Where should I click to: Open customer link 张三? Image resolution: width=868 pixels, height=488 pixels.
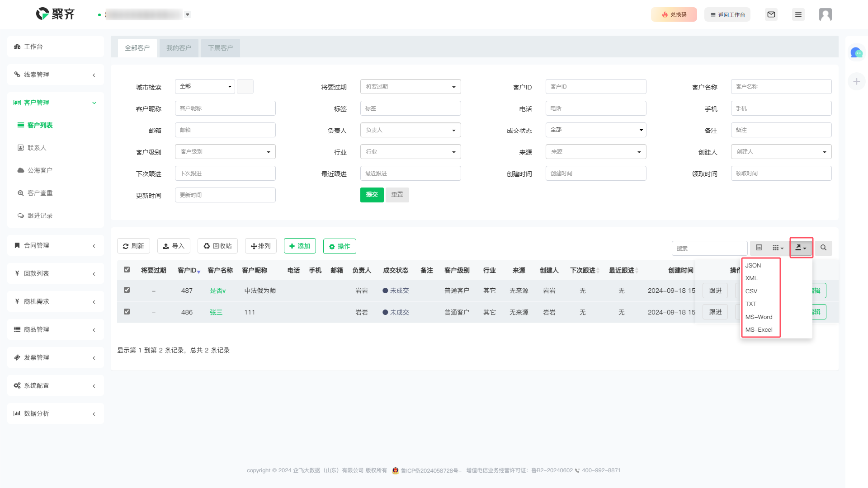(216, 312)
